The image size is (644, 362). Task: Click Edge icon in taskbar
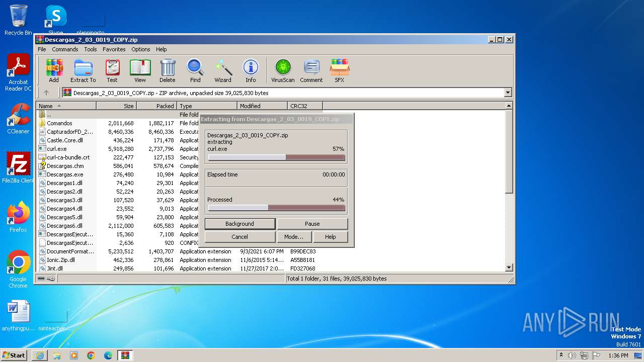click(108, 355)
